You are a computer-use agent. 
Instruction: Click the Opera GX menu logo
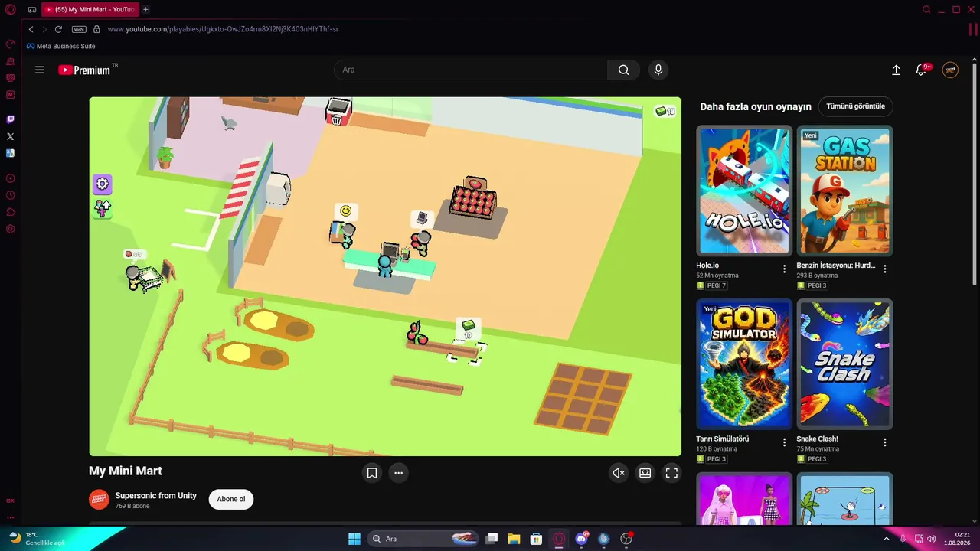pos(11,9)
